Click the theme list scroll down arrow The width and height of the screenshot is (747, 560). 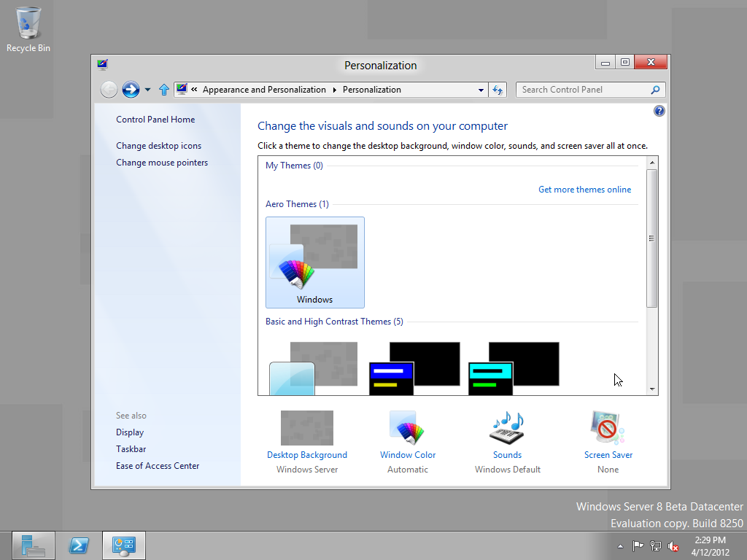point(652,389)
